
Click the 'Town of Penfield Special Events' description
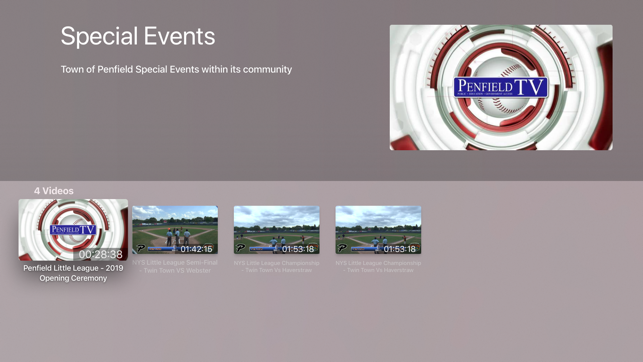click(x=176, y=69)
